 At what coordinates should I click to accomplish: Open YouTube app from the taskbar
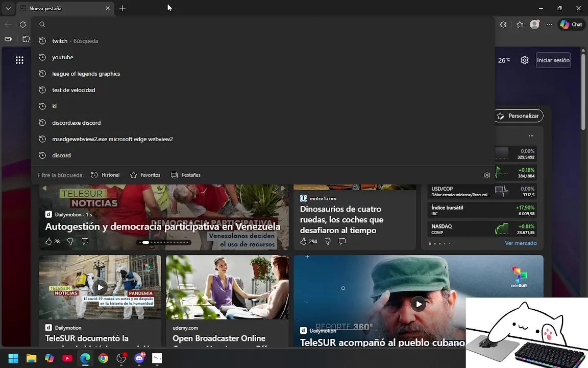(x=67, y=358)
